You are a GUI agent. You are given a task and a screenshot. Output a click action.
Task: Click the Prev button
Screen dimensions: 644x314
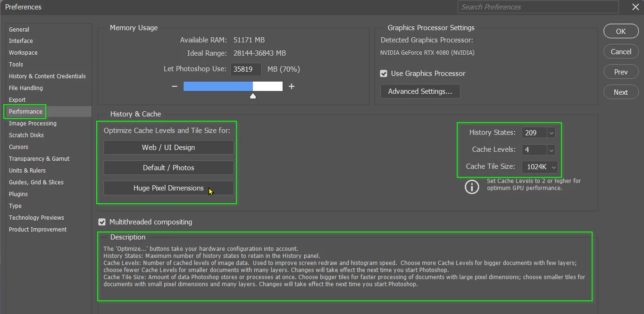point(621,72)
